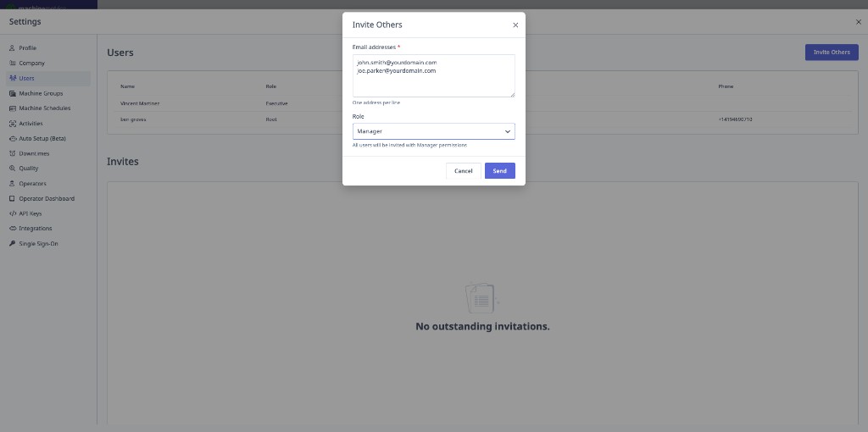
Task: Click the Operators icon in sidebar
Action: click(12, 184)
